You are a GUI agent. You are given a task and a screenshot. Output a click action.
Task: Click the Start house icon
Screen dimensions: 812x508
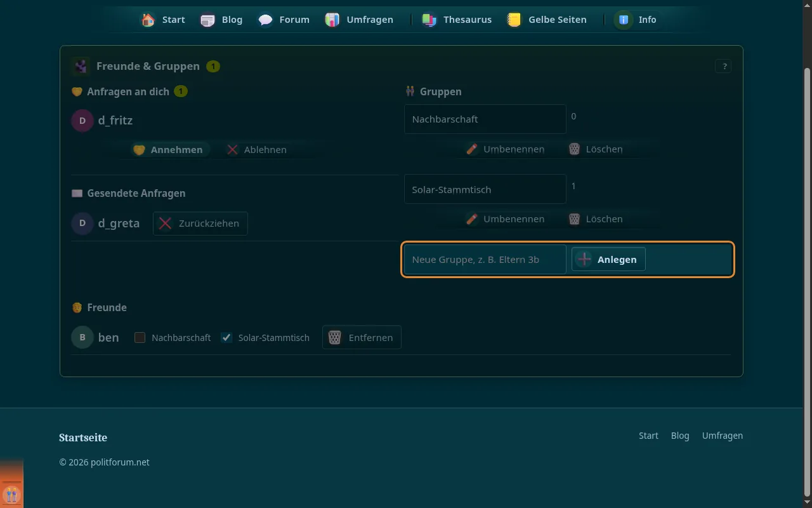(x=148, y=20)
